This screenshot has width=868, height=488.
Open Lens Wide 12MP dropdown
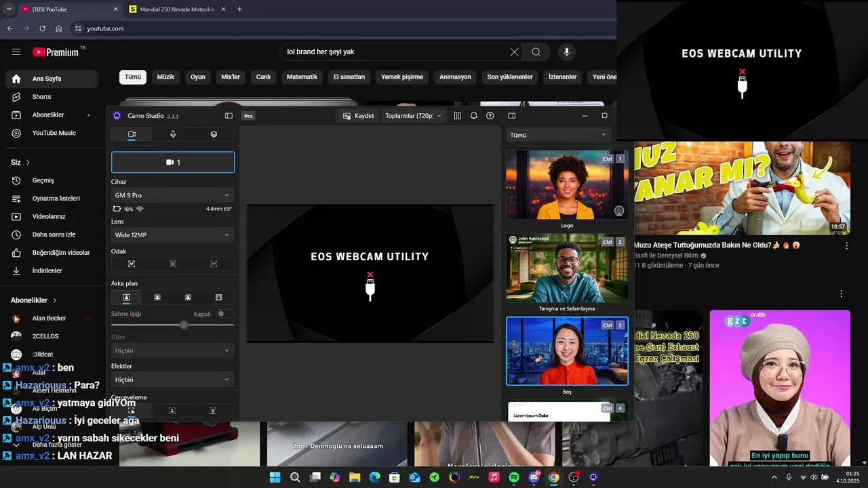click(x=173, y=235)
